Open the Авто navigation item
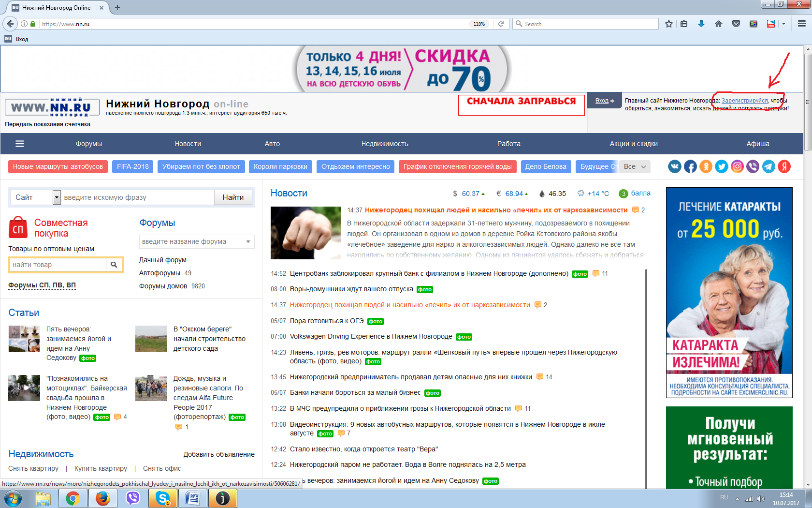Viewport: 812px width, 508px height. coord(272,144)
